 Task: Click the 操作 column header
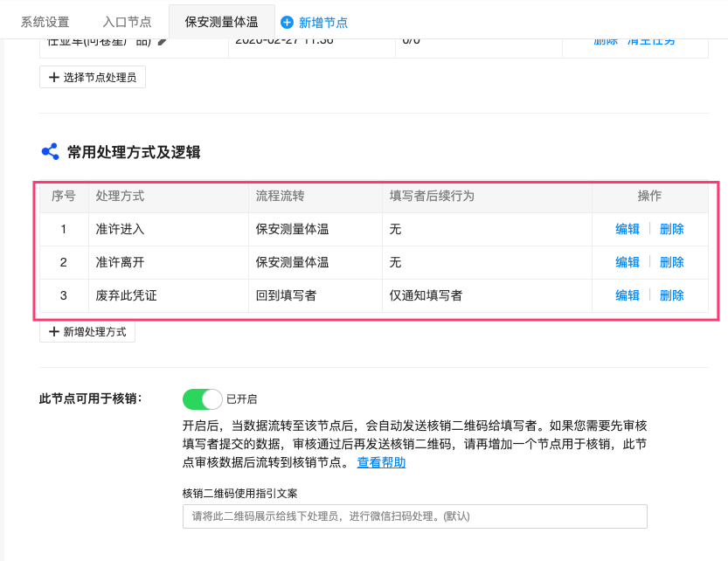coord(649,196)
